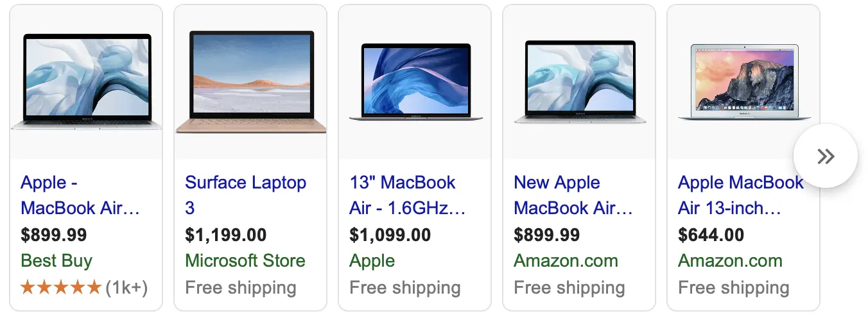Click the Apple seller name
Screen dimensions: 868x318
[372, 261]
